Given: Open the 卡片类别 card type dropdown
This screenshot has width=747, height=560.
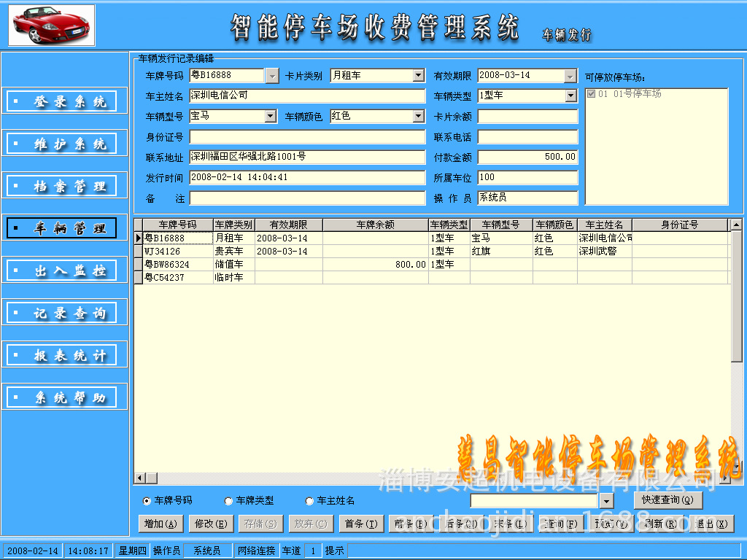Looking at the screenshot, I should point(417,75).
